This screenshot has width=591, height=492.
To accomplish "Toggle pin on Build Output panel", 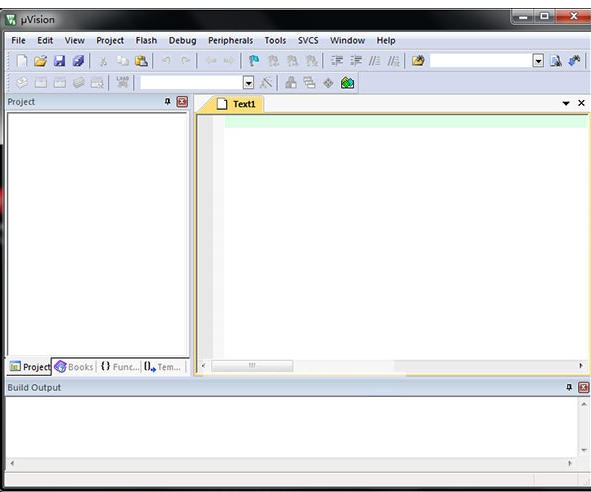I will point(569,387).
